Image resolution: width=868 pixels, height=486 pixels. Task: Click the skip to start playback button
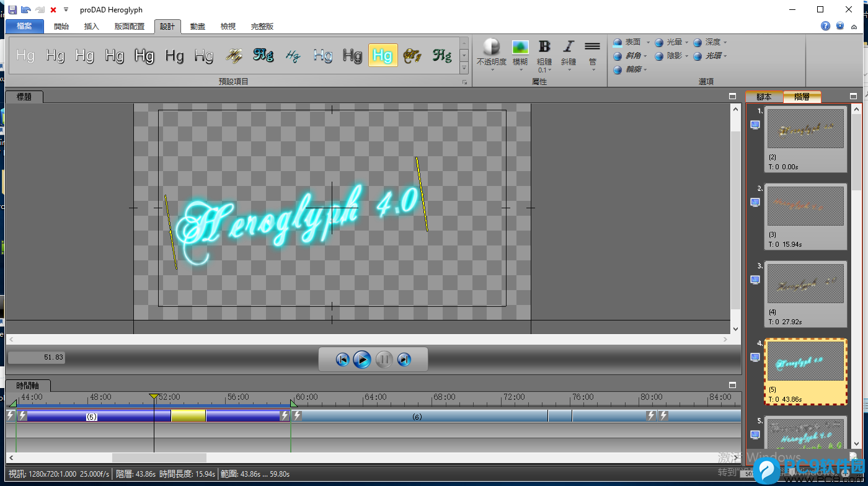(342, 360)
